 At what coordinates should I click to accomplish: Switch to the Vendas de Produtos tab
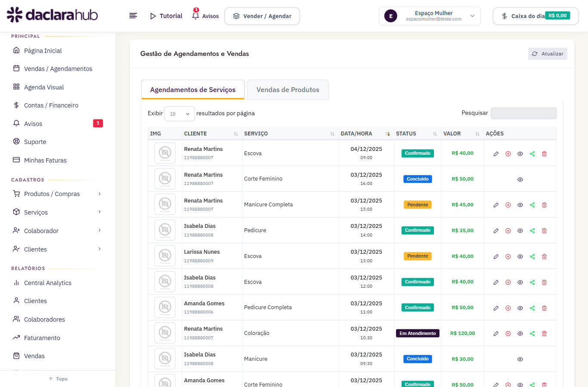[288, 90]
